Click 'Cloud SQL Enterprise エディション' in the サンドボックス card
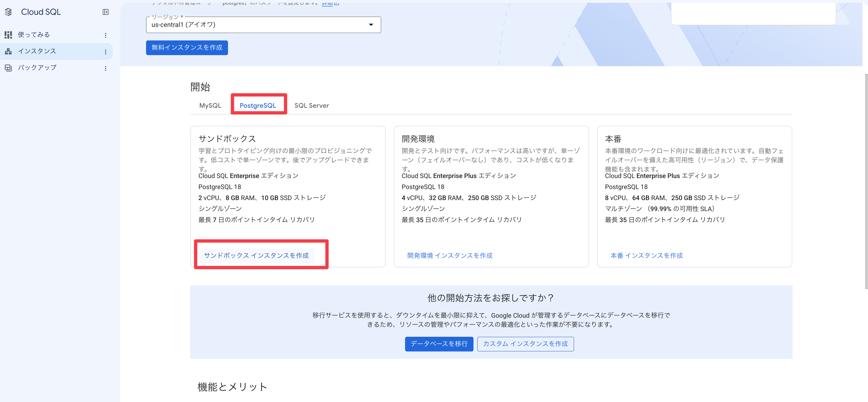The height and width of the screenshot is (402, 868). (248, 176)
